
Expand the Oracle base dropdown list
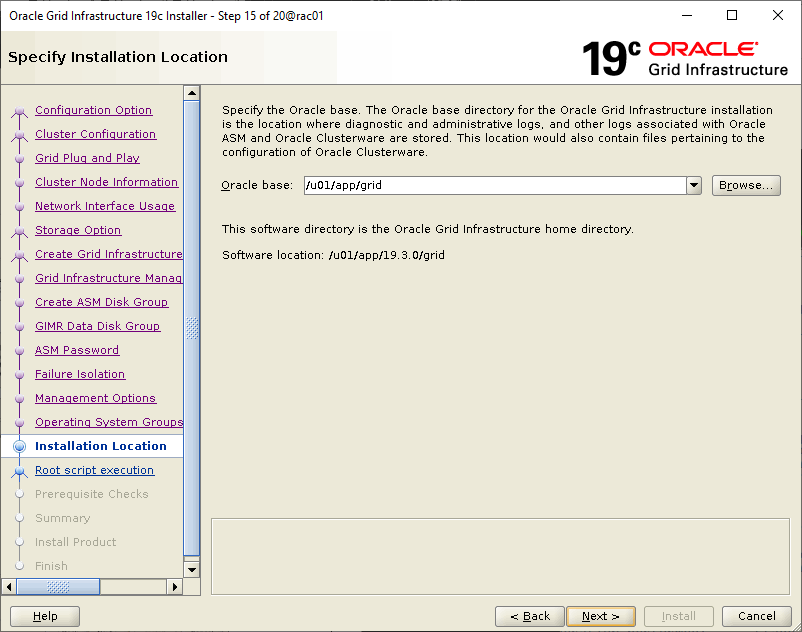pos(694,185)
